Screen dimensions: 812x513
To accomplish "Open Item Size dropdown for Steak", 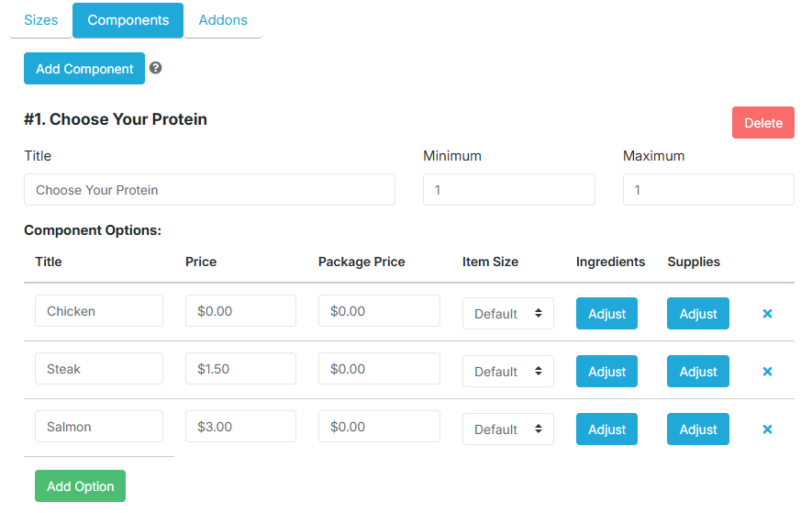I will click(508, 372).
